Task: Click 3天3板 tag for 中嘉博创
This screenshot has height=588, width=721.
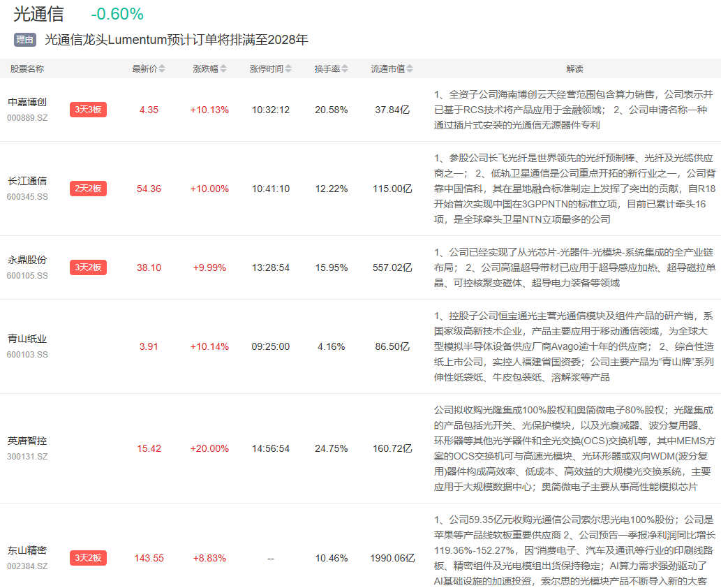Action: pos(88,110)
